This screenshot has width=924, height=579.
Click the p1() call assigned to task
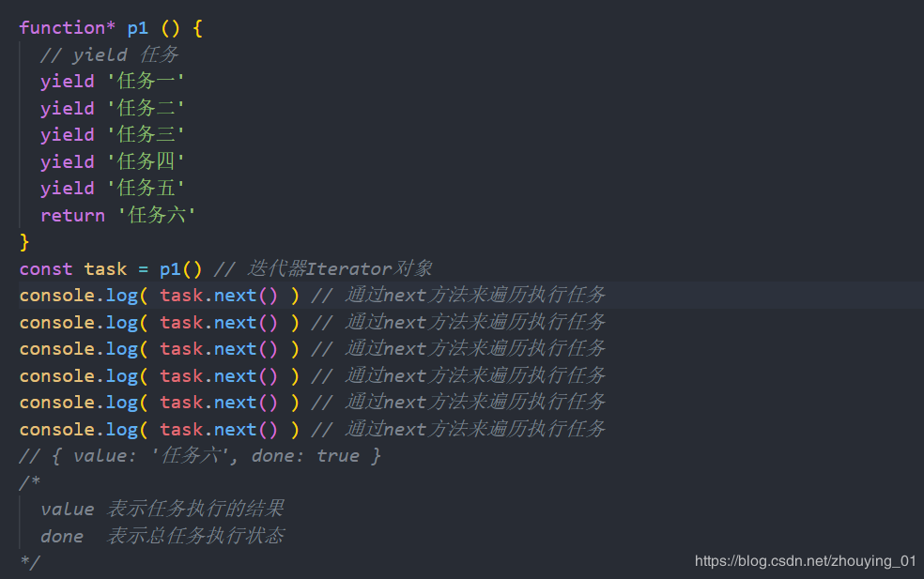[x=180, y=269]
